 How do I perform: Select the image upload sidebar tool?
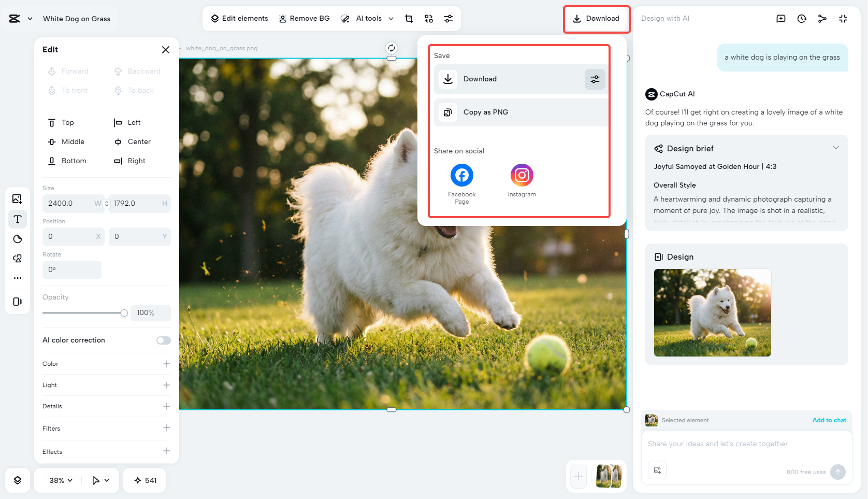coord(17,199)
